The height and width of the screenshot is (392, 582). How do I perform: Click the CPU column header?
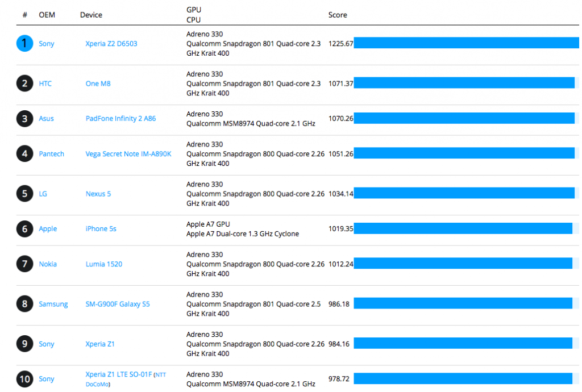coord(193,20)
